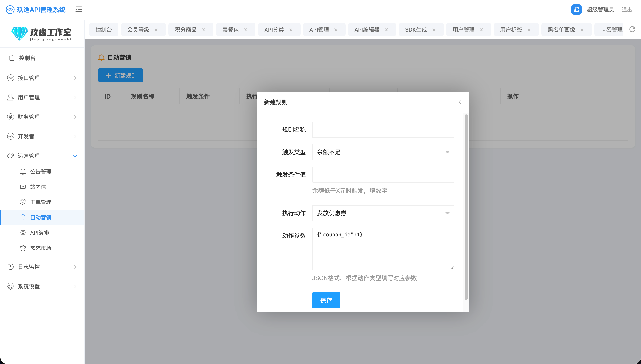The width and height of the screenshot is (641, 364).
Task: Switch to the 控制台 tab
Action: (104, 29)
